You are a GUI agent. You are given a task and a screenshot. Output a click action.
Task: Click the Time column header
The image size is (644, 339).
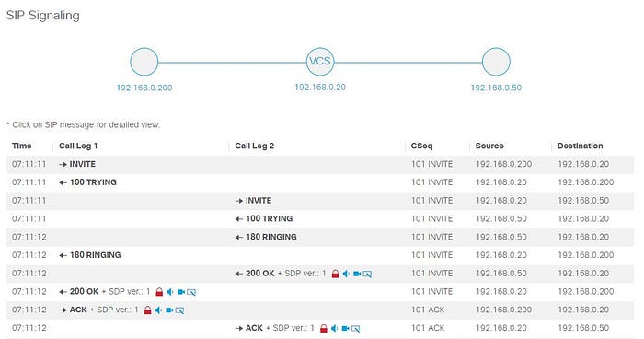coord(22,146)
